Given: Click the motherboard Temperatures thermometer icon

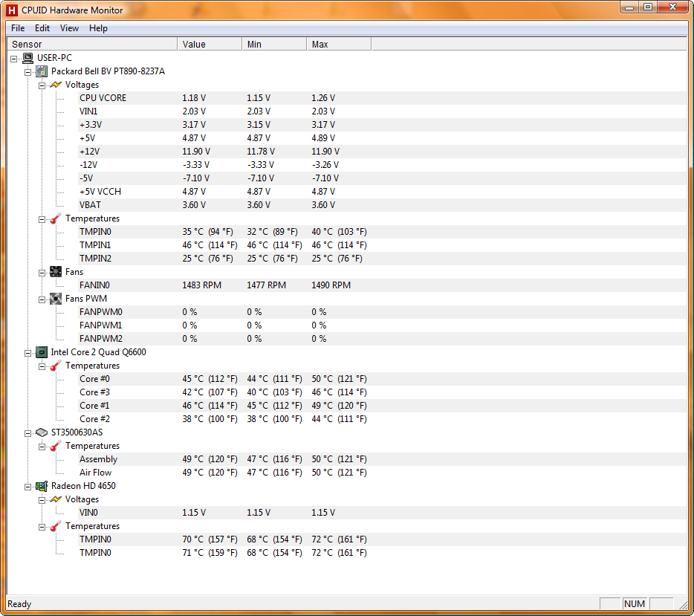Looking at the screenshot, I should [x=55, y=218].
